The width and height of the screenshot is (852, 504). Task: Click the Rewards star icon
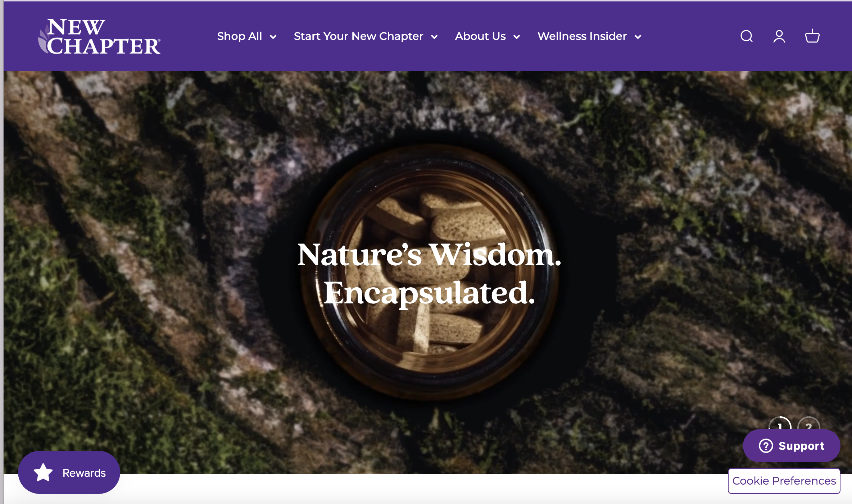pyautogui.click(x=43, y=472)
